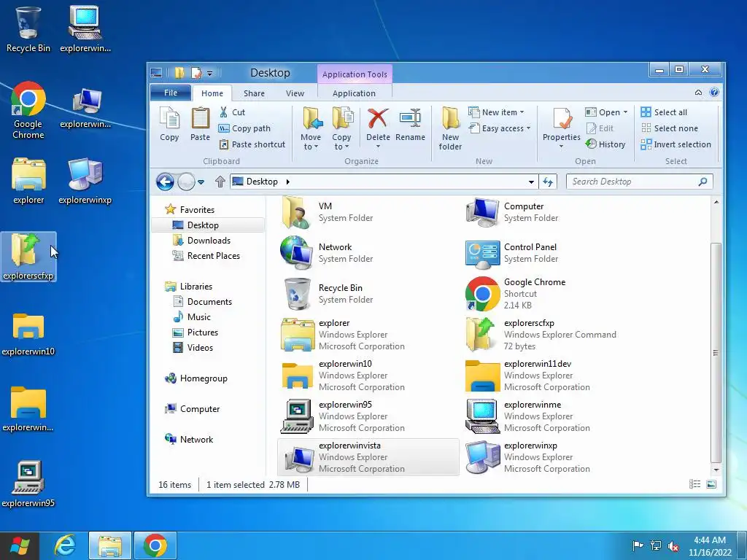Click the vertical scrollbar thumb
Screen dimensions: 747x560
716,352
